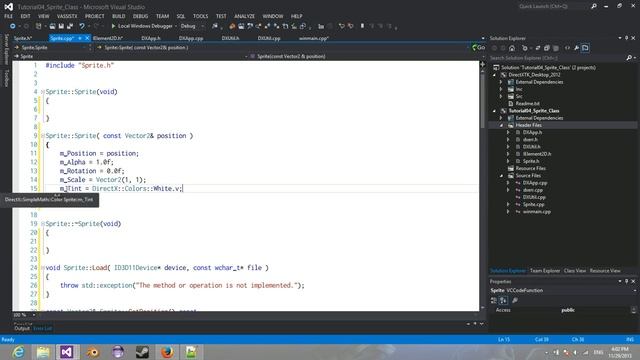Click the Quick Launch search icon
This screenshot has width=640, height=360.
(594, 6)
